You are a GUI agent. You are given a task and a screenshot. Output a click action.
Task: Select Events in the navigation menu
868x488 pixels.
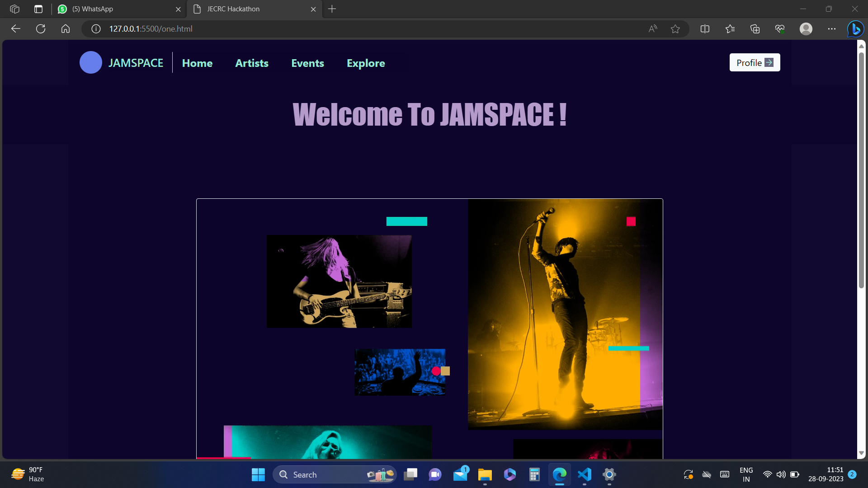coord(307,63)
